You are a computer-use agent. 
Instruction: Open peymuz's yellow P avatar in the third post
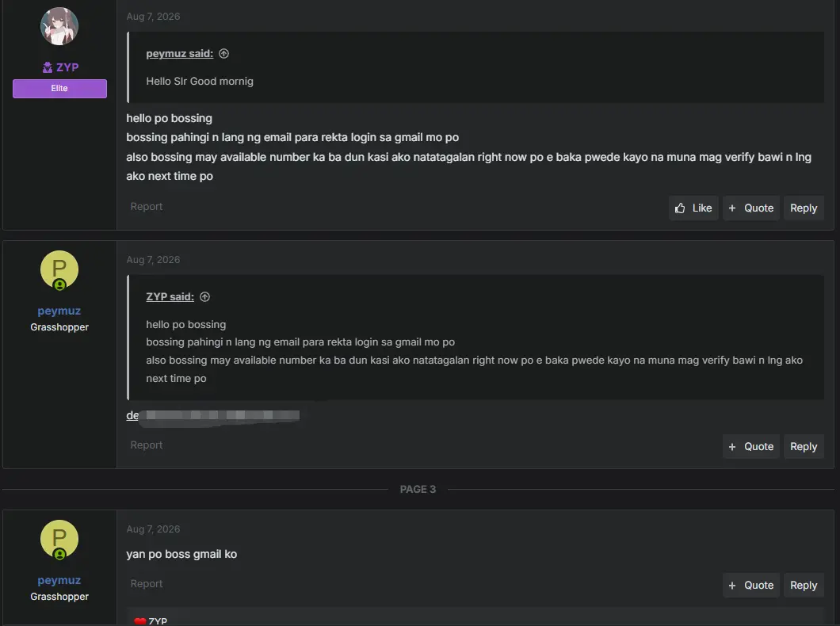click(x=59, y=539)
